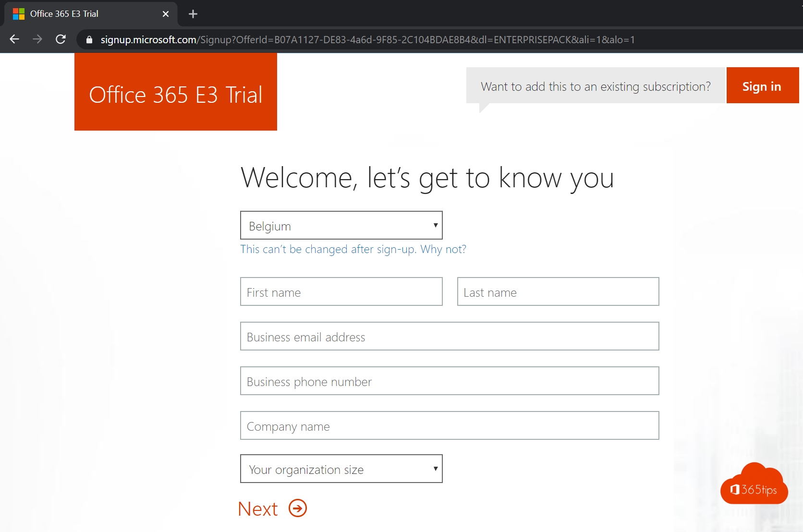Open the Belgium country dropdown
Screen dimensions: 803x532
(x=341, y=225)
